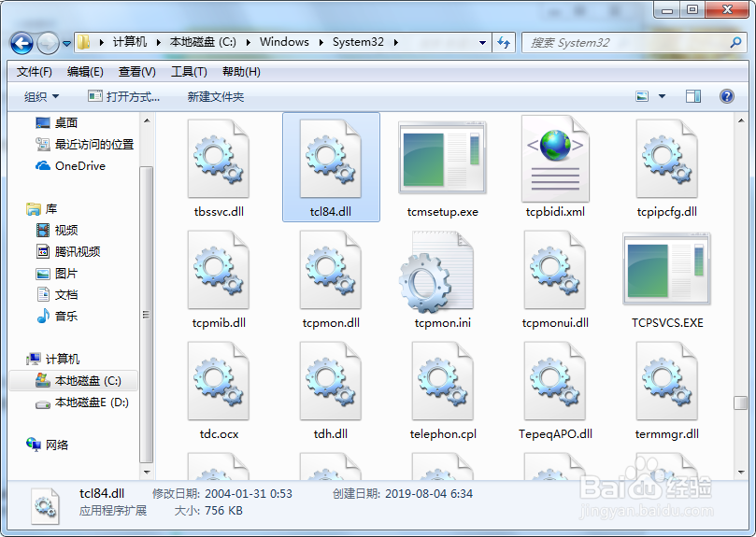Select 计算机 in the navigation pane

tap(52, 360)
